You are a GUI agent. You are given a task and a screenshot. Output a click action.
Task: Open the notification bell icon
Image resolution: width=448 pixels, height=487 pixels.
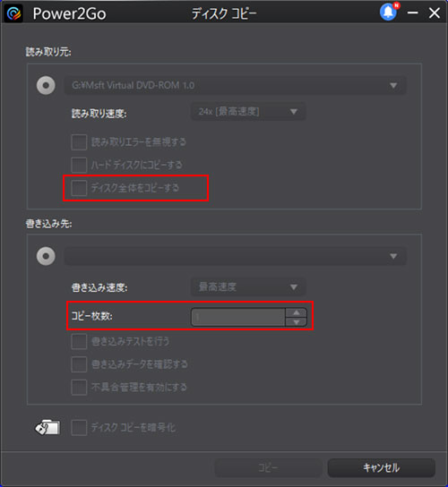(389, 13)
